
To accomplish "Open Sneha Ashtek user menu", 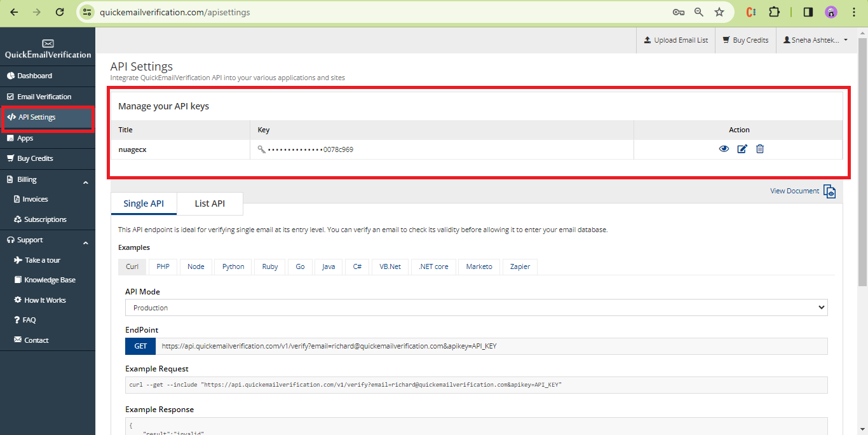I will pyautogui.click(x=816, y=40).
